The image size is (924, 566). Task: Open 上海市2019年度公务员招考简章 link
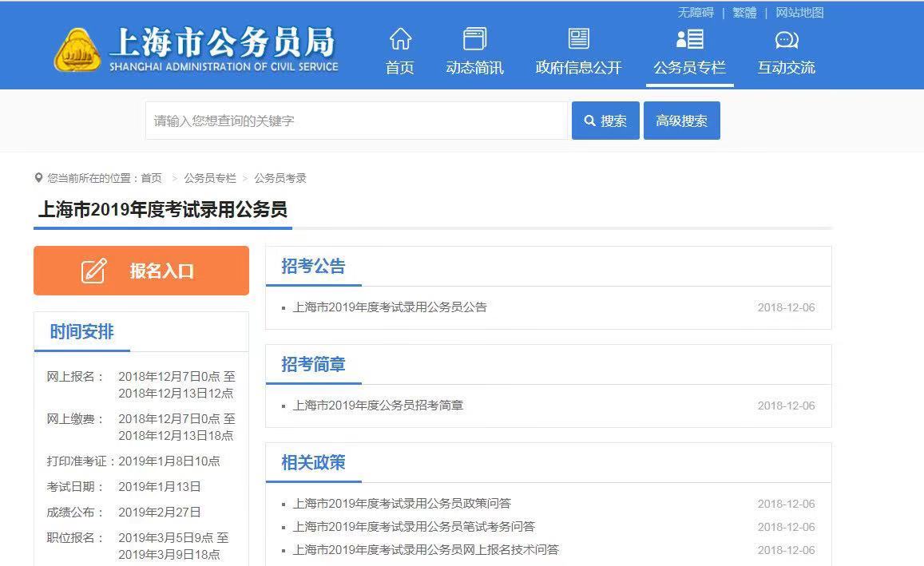[x=378, y=406]
